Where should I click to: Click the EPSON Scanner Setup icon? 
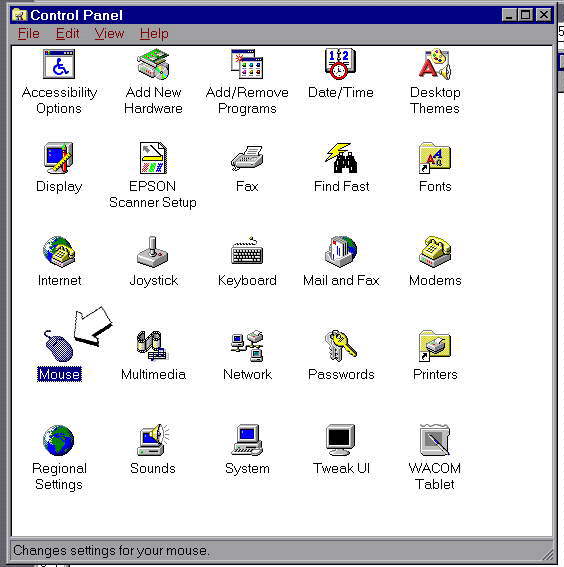pos(153,158)
